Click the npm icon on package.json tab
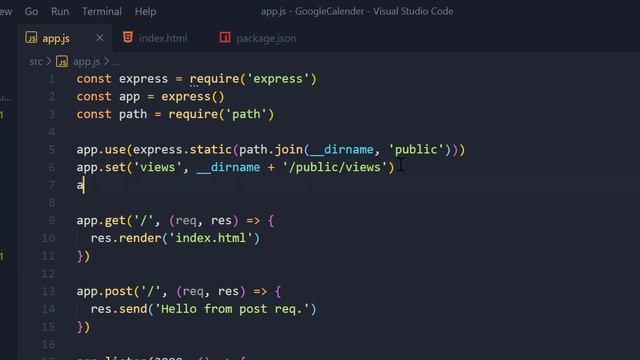The width and height of the screenshot is (640, 360). point(225,38)
